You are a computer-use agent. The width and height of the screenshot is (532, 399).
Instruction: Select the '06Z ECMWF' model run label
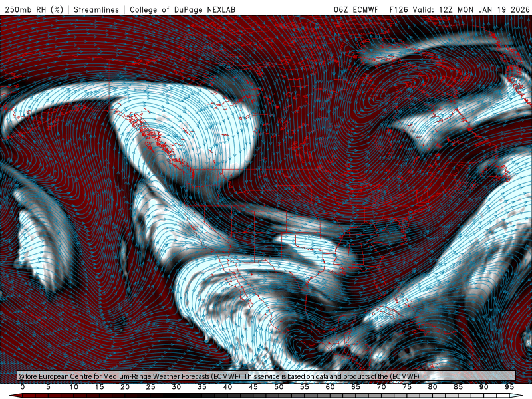coord(356,9)
